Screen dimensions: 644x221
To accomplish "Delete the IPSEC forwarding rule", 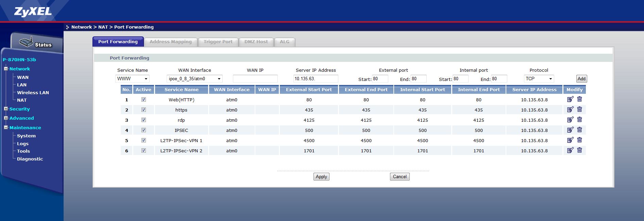I will coord(580,130).
